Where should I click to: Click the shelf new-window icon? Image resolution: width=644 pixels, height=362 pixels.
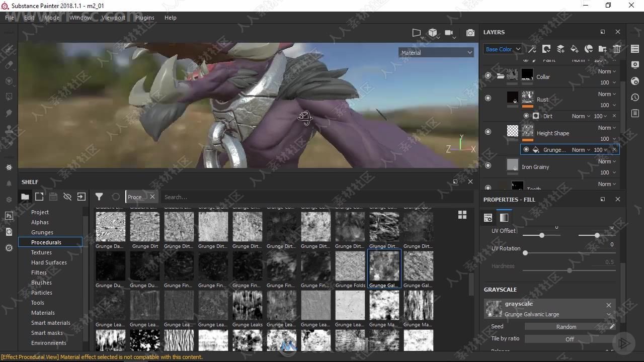[x=39, y=197]
